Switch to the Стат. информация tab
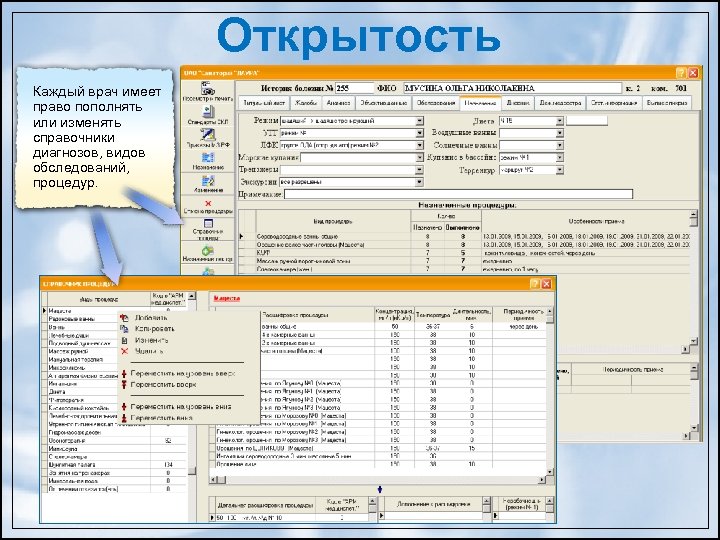The height and width of the screenshot is (540, 720). point(613,103)
